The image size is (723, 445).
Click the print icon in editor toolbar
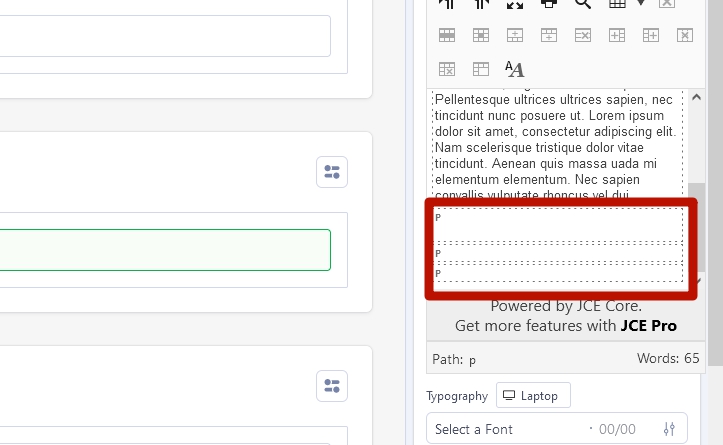pyautogui.click(x=548, y=3)
